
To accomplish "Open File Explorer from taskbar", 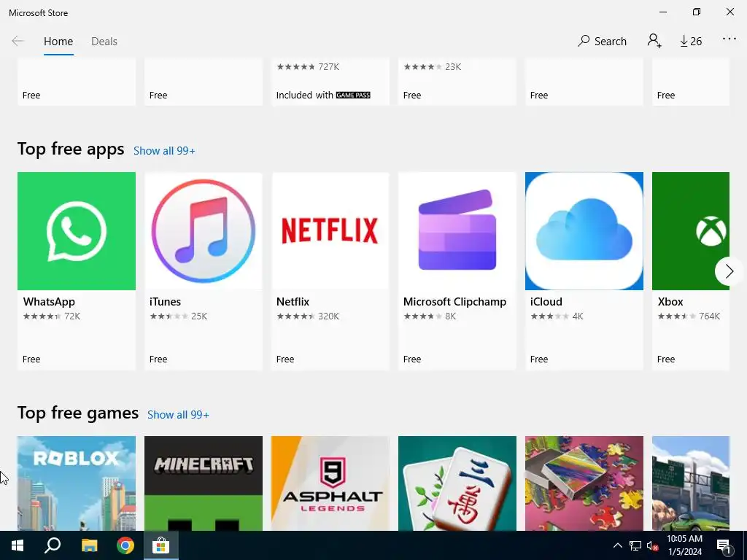I will click(89, 545).
